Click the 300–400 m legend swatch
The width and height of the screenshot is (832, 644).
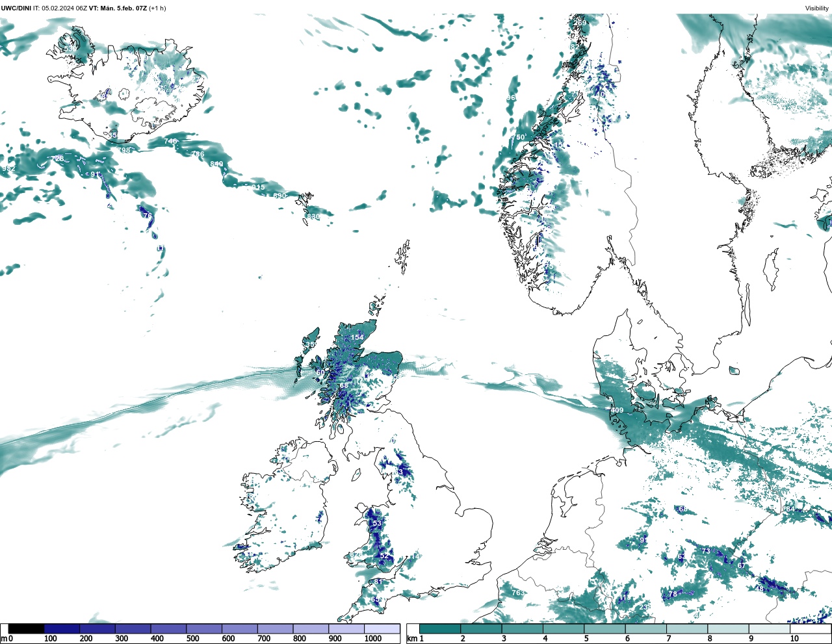pyautogui.click(x=133, y=628)
